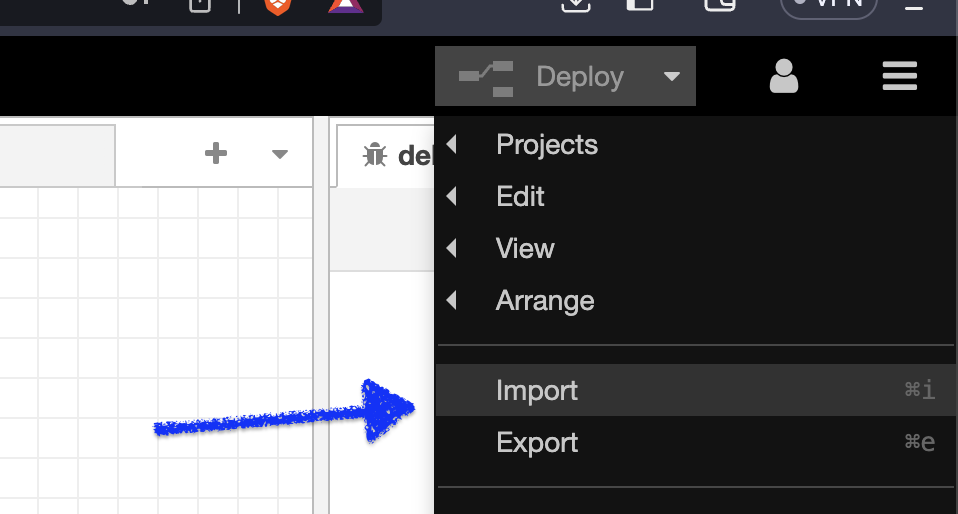Click the Brave Shields lion icon
958x514 pixels.
tap(277, 5)
